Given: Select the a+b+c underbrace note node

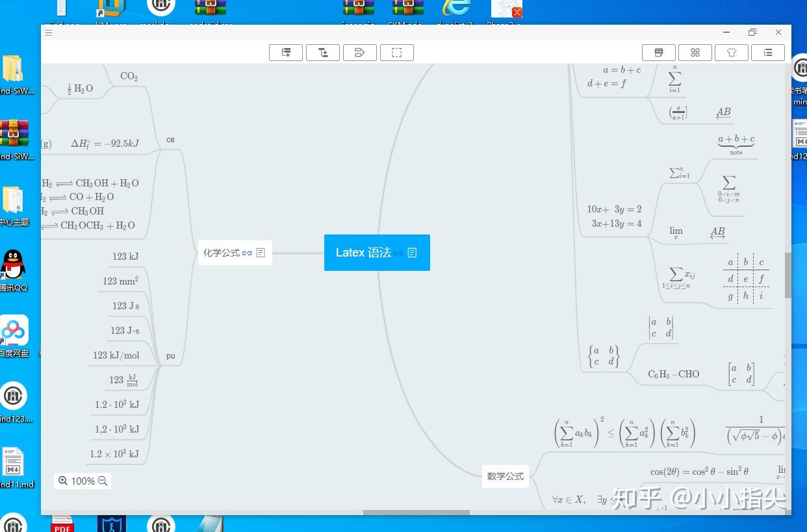Looking at the screenshot, I should click(x=736, y=144).
